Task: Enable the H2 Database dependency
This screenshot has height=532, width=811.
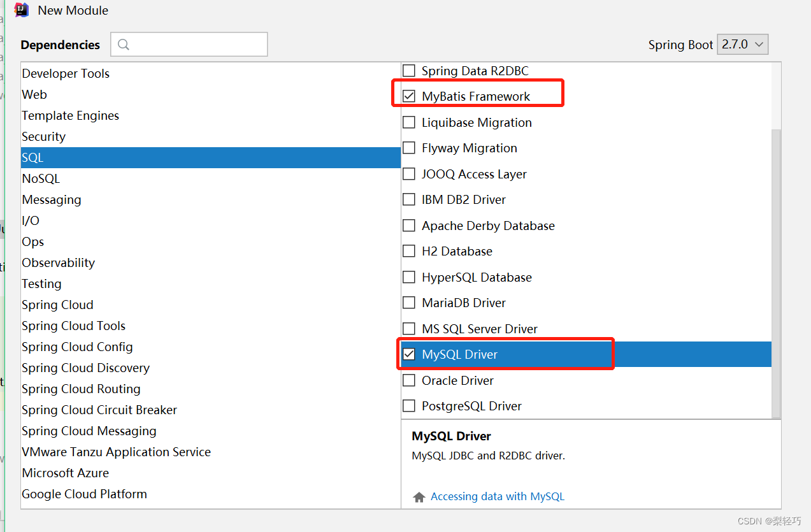Action: coord(408,251)
